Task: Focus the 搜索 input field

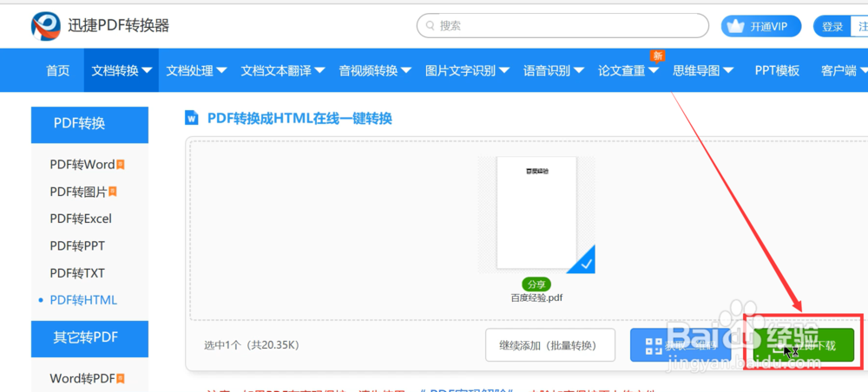Action: coord(562,26)
